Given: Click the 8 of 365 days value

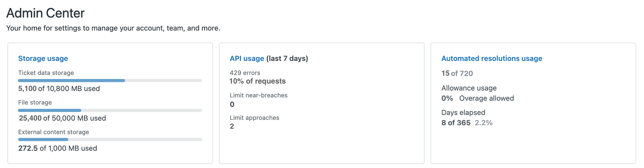Looking at the screenshot, I should tap(456, 123).
